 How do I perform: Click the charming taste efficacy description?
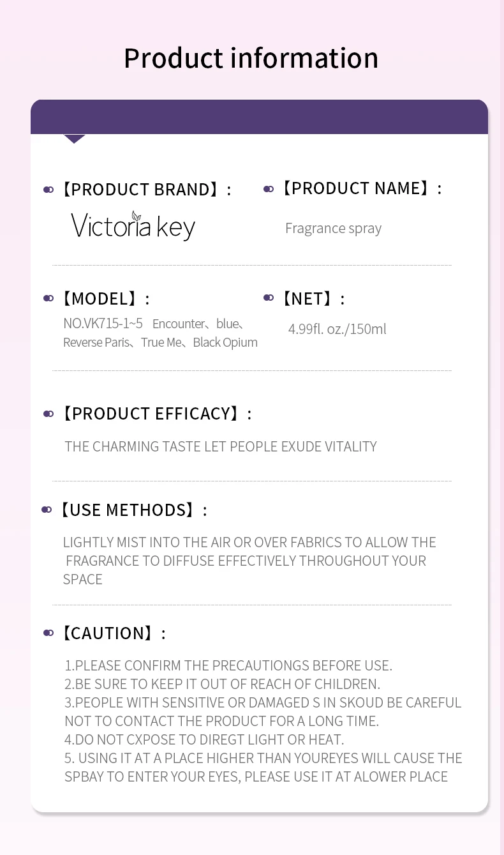pyautogui.click(x=221, y=446)
